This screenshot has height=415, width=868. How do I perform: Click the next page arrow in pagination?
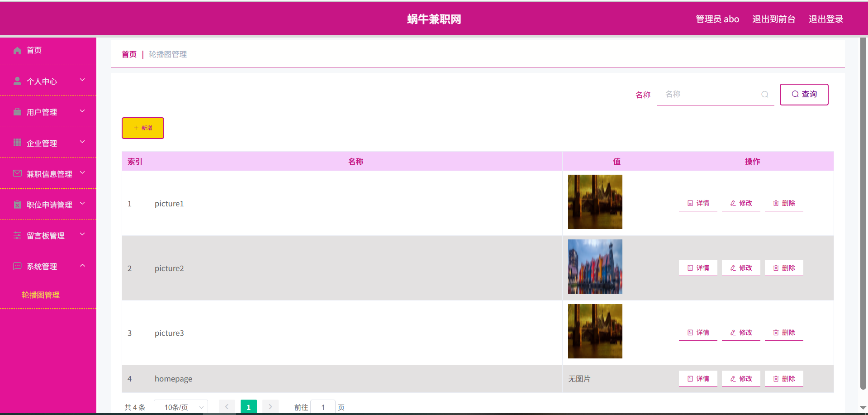click(x=270, y=406)
